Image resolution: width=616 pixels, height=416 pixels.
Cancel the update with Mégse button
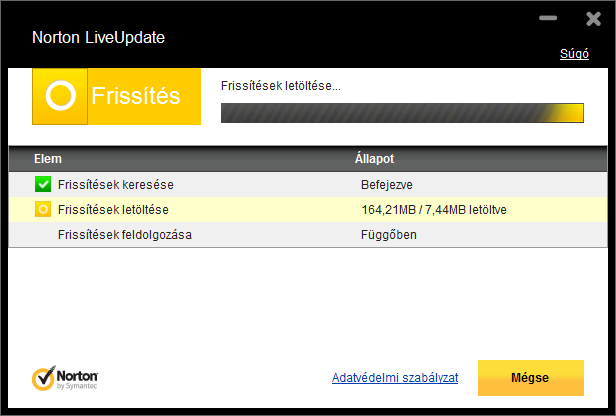(x=531, y=378)
